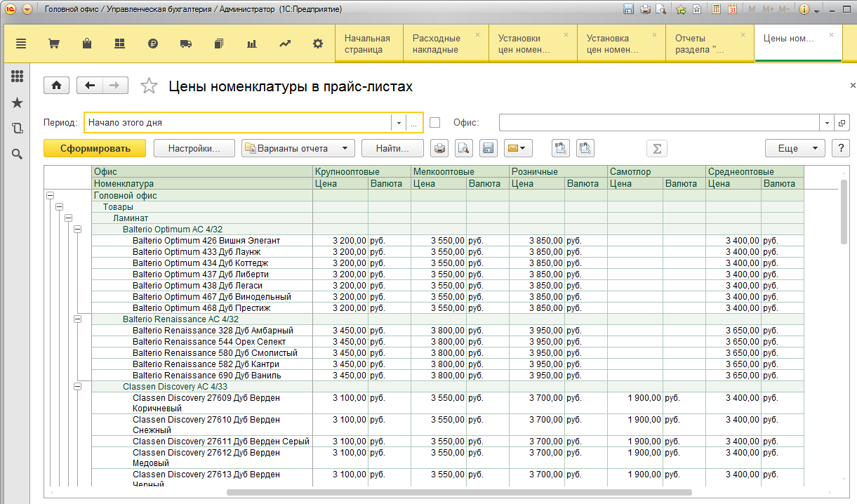Open Favorites star in the left sidebar

18,102
